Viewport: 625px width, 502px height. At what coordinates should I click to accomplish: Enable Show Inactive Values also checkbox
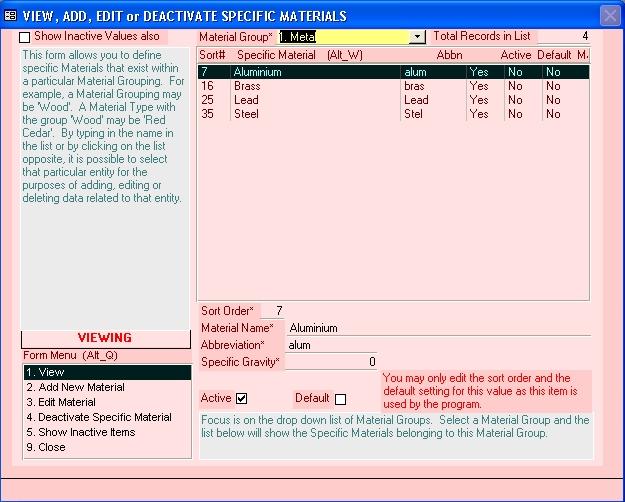point(25,37)
